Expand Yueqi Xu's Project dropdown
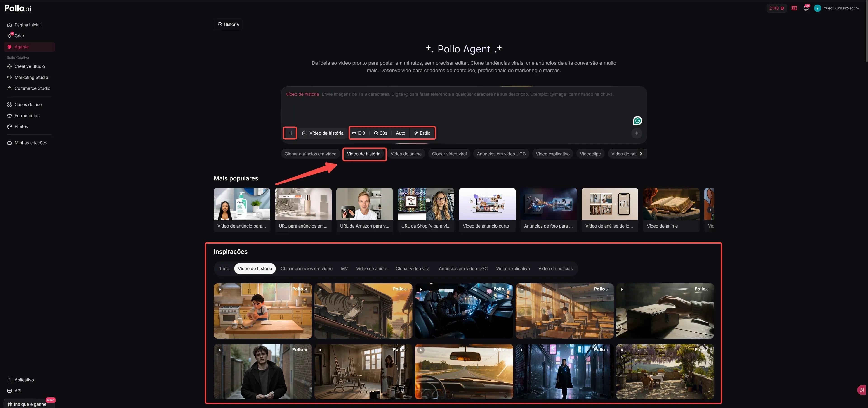The image size is (868, 408). pos(841,8)
